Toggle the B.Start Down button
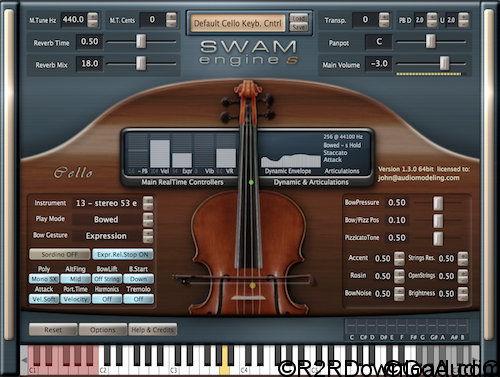Screen dimensions: 500x377 click(x=138, y=279)
